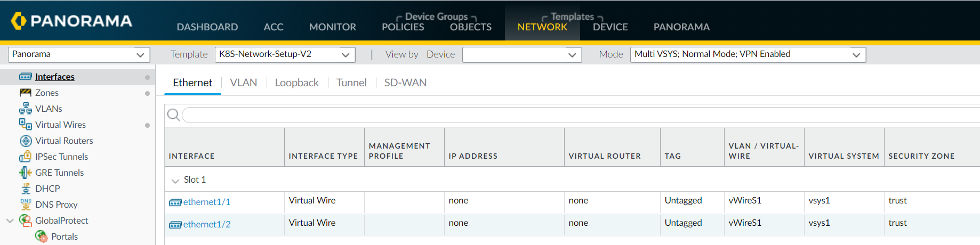
Task: Collapse the Slot 1 group
Action: point(175,181)
